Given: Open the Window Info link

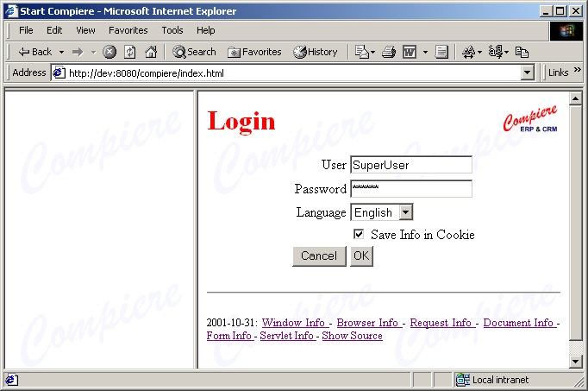Looking at the screenshot, I should [295, 323].
